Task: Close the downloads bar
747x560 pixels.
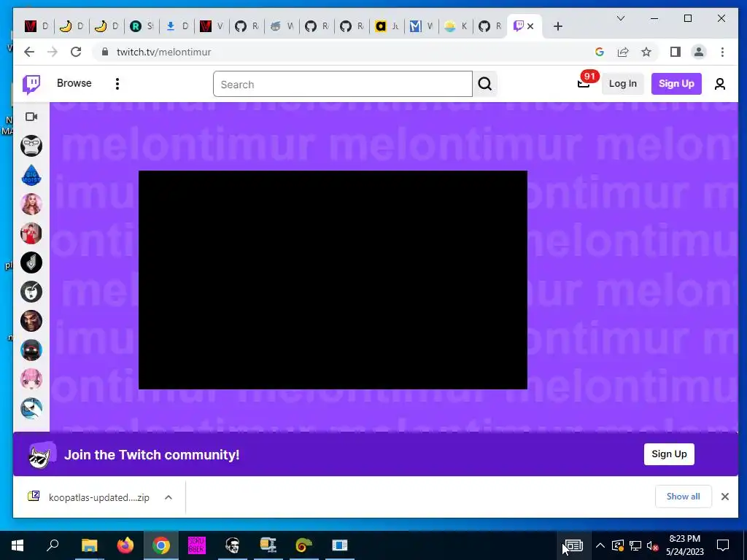Action: pos(724,497)
